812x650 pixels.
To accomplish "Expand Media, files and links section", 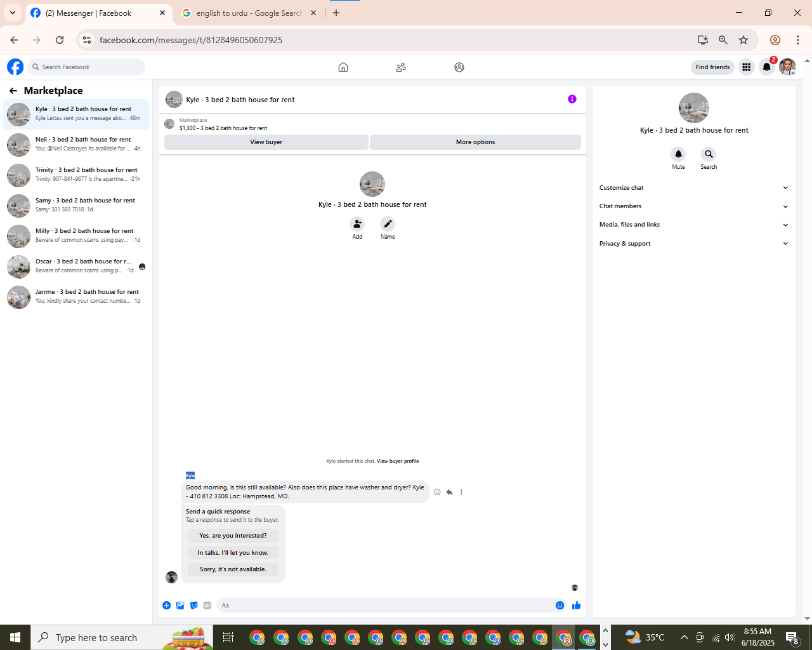I will click(693, 225).
